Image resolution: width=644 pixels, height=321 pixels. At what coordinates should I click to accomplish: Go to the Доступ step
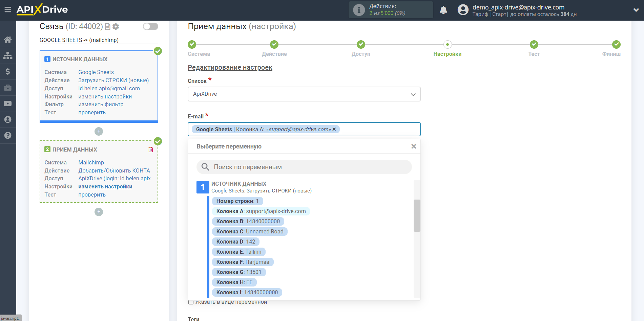click(x=361, y=48)
